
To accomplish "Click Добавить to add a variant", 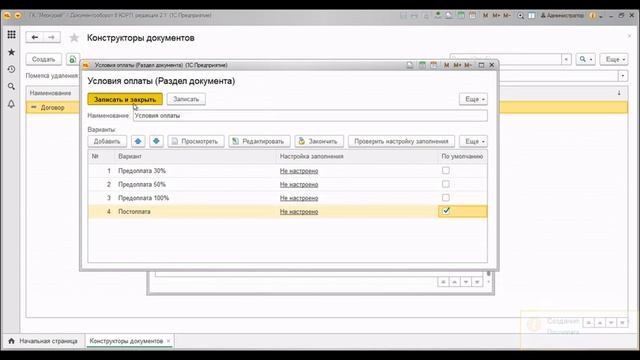I will 107,141.
